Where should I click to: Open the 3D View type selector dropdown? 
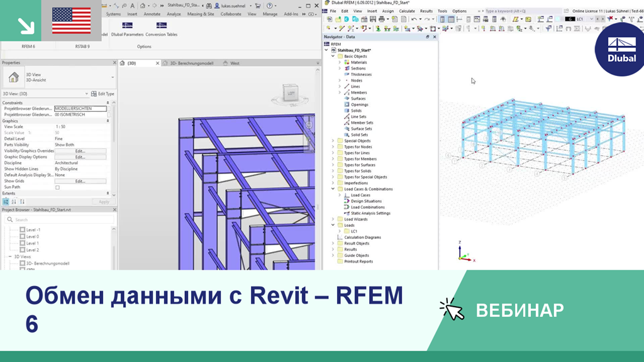87,94
